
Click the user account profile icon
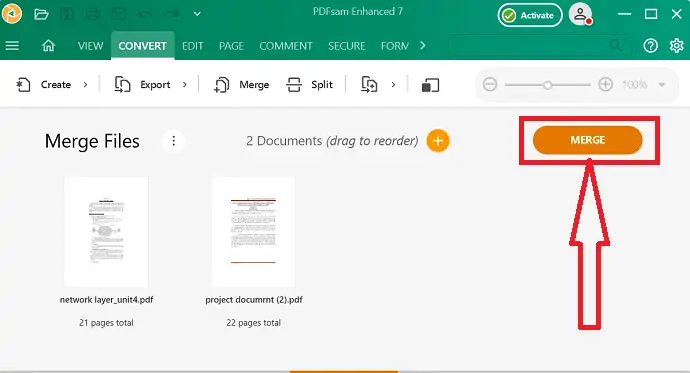580,15
